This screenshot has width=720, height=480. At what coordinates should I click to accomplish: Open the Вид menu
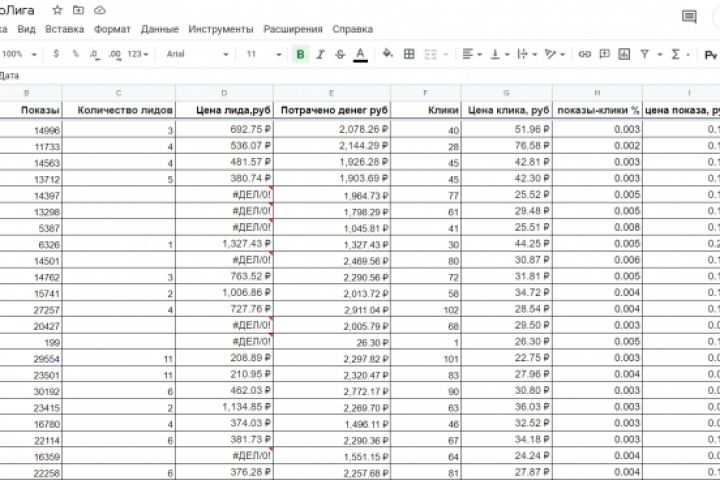[26, 29]
